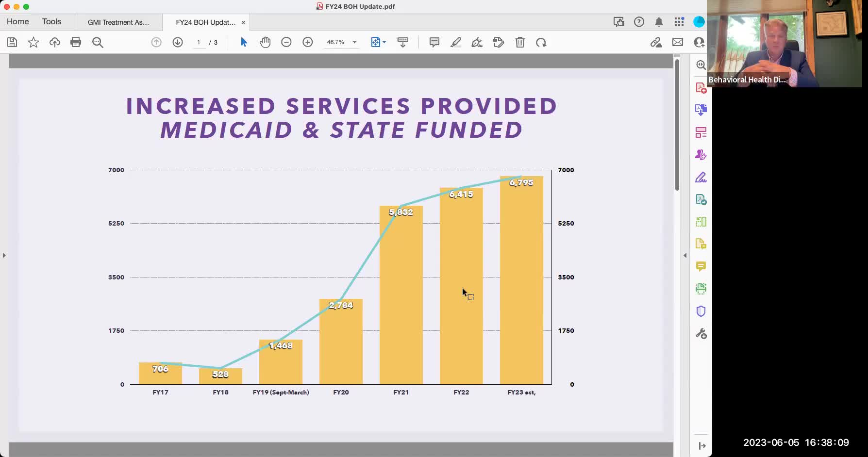Open more tools via the wrench icon
Viewport: 868px width, 457px height.
pyautogui.click(x=701, y=334)
